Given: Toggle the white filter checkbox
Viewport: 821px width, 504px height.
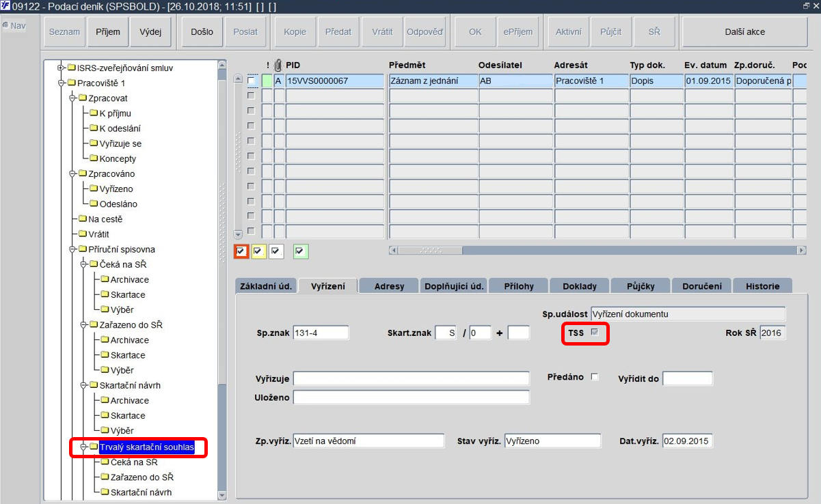Looking at the screenshot, I should [x=275, y=252].
